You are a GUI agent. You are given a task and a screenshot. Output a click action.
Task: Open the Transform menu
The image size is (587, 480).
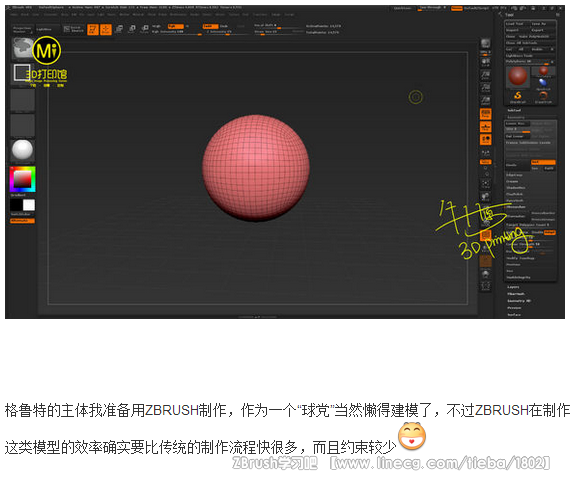(x=260, y=15)
